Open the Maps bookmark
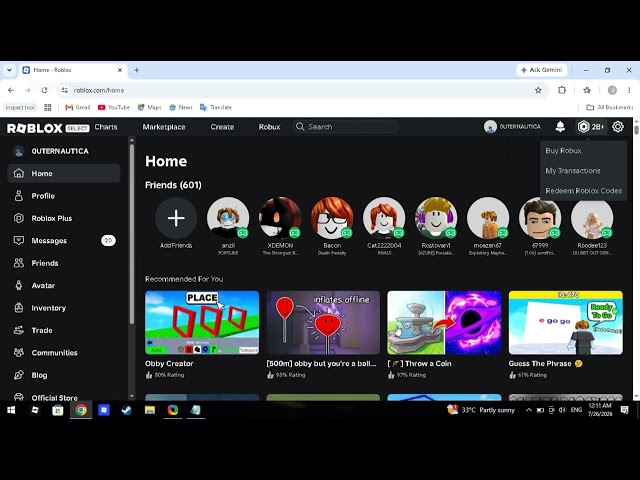This screenshot has width=640, height=480. (149, 107)
